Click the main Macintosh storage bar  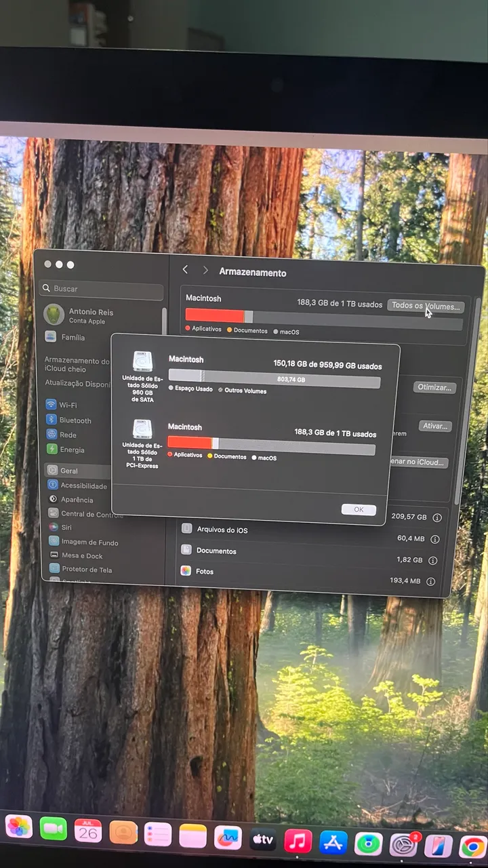point(324,319)
